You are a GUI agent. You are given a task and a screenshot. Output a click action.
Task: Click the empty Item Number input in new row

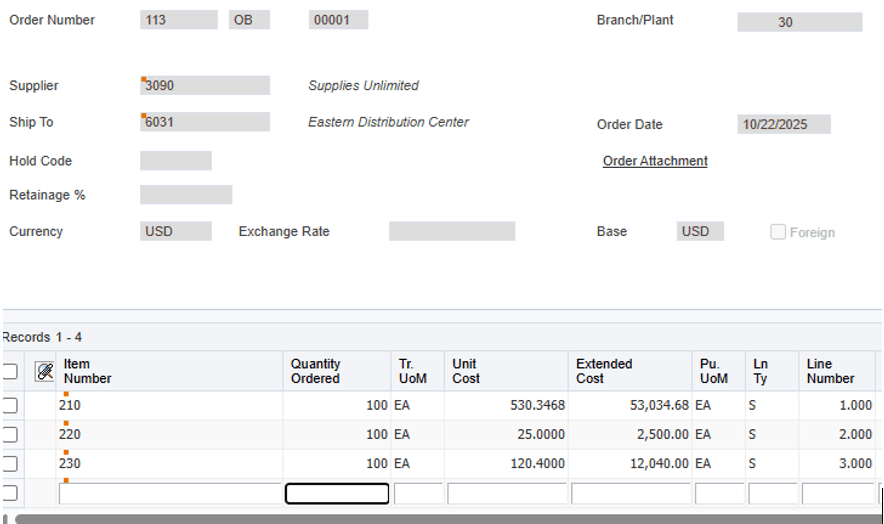click(x=170, y=494)
